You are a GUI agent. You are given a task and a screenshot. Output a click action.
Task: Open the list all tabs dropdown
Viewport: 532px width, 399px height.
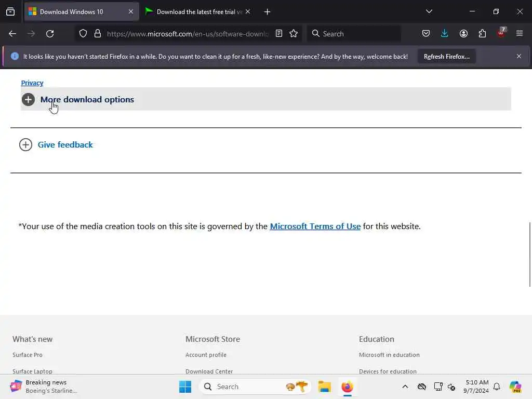coord(429,11)
